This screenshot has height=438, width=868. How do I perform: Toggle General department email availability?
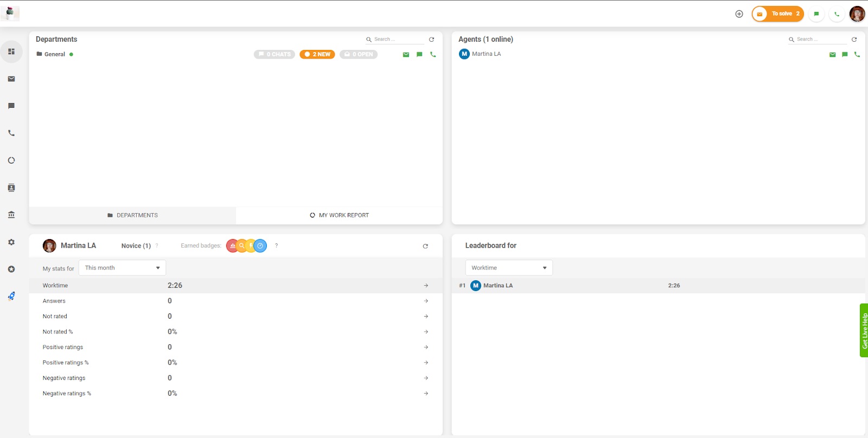coord(406,55)
